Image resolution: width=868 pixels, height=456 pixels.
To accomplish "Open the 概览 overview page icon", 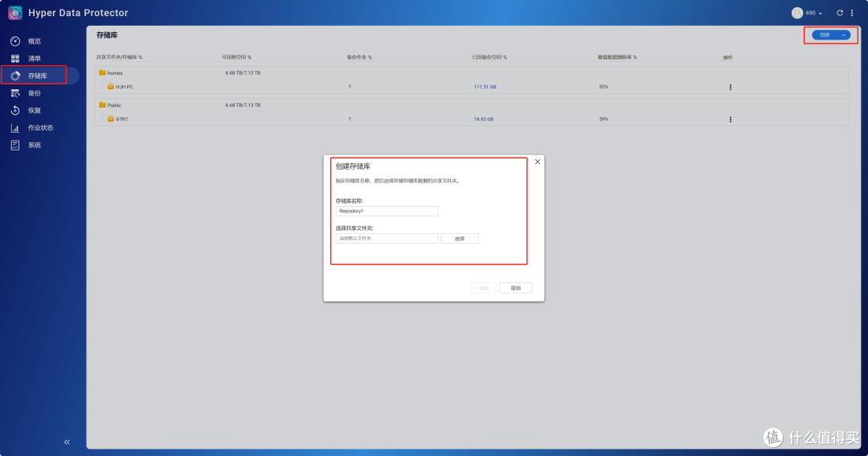I will point(15,41).
